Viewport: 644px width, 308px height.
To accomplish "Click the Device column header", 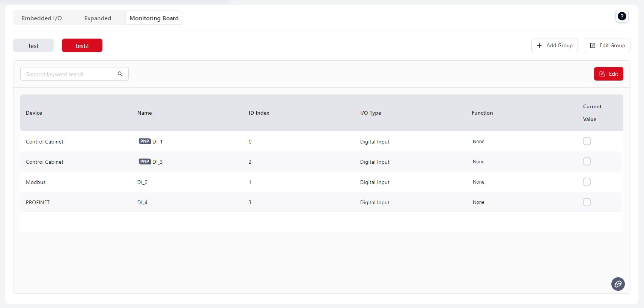I will click(34, 113).
